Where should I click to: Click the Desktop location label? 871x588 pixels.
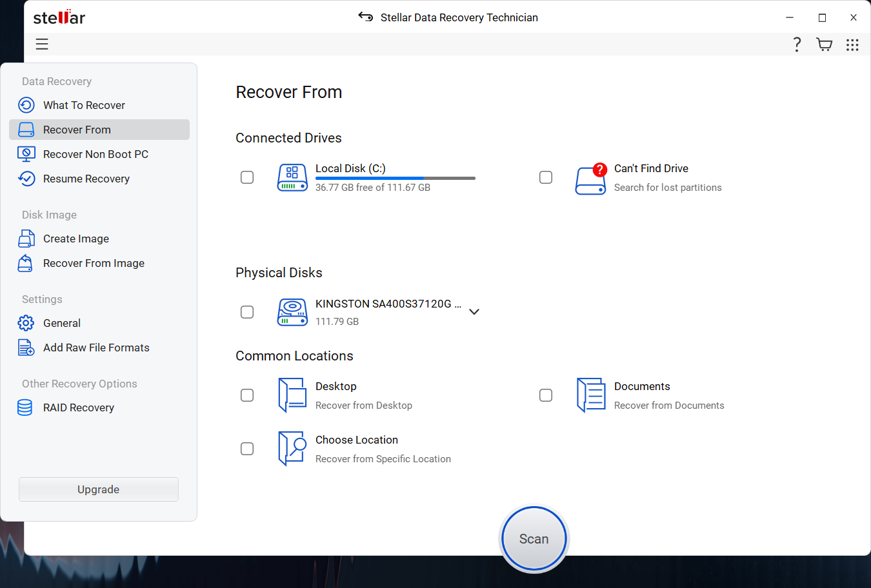tap(336, 386)
